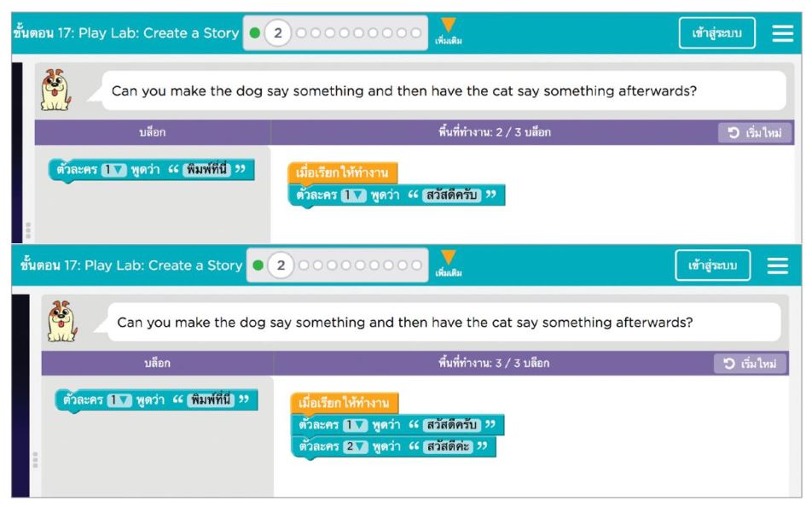Select level bubble 2 in the lower progress bar

tap(281, 265)
